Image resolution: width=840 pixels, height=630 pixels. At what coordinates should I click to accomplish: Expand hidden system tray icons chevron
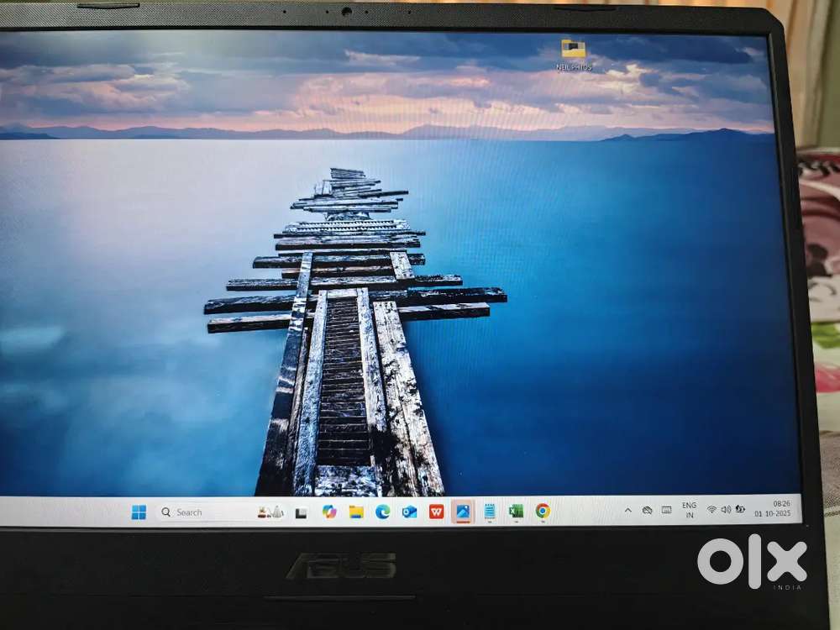pyautogui.click(x=627, y=510)
